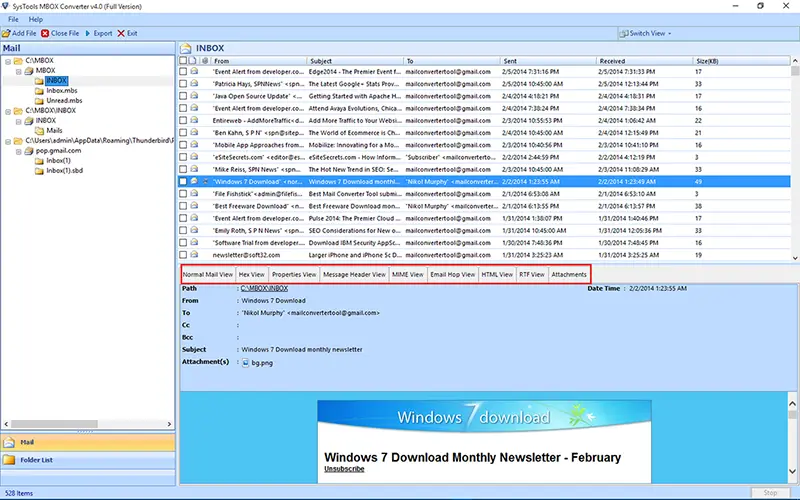The image size is (800, 500).
Task: Click envelope icon of Emily Roth email
Action: click(194, 231)
